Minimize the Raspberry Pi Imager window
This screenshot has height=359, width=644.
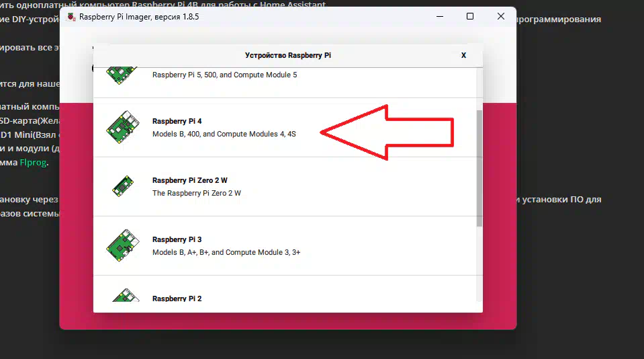click(440, 16)
